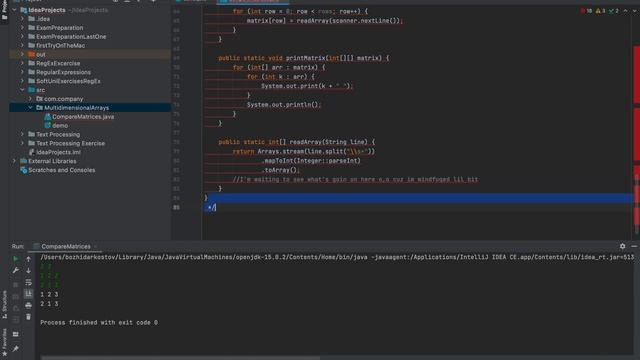
Task: Expand the Text Processing Exercise folder
Action: pyautogui.click(x=22, y=143)
